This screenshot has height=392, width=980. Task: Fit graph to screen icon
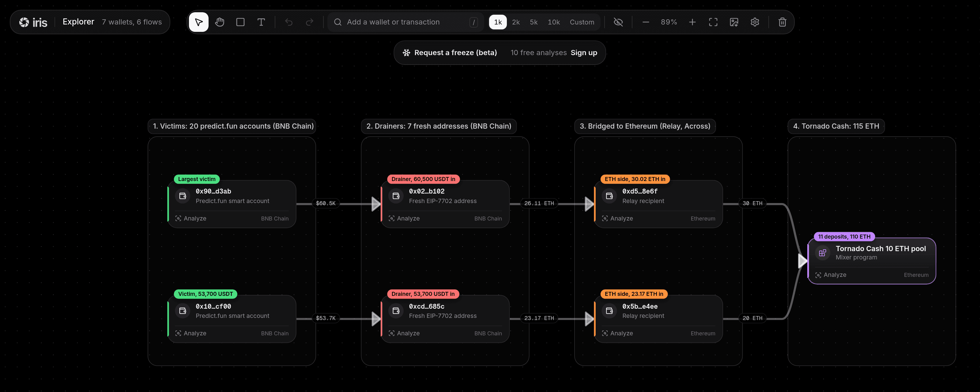(x=713, y=22)
